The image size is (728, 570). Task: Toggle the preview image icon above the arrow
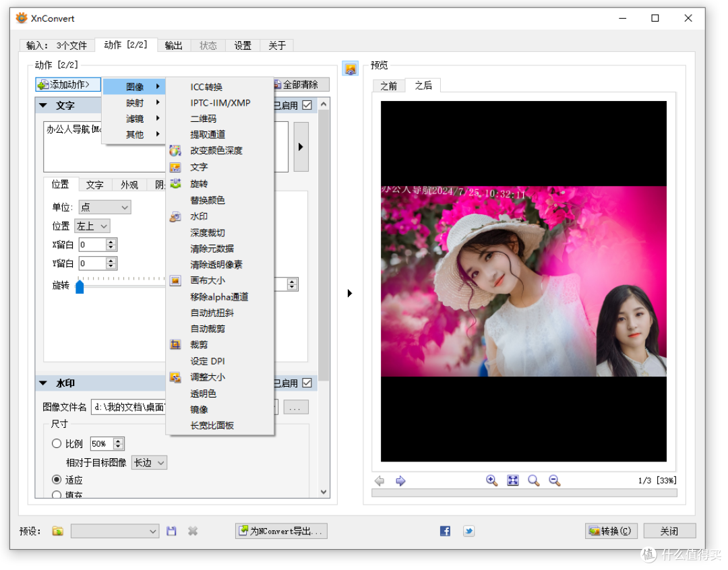pos(350,69)
